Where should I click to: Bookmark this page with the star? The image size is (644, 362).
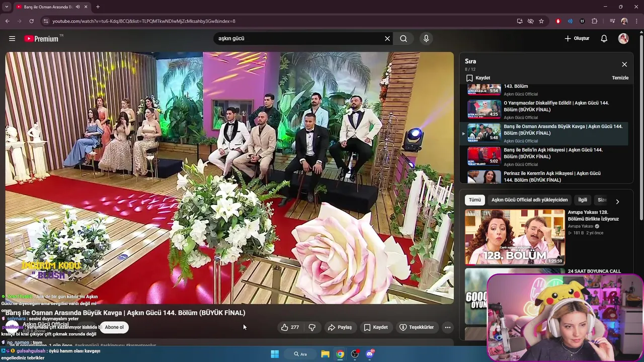coord(541,21)
